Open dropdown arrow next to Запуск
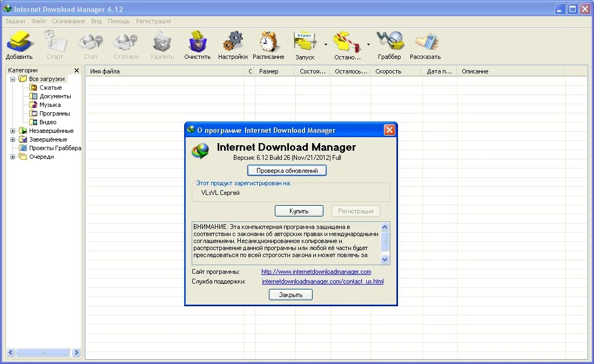This screenshot has width=594, height=364. click(326, 45)
